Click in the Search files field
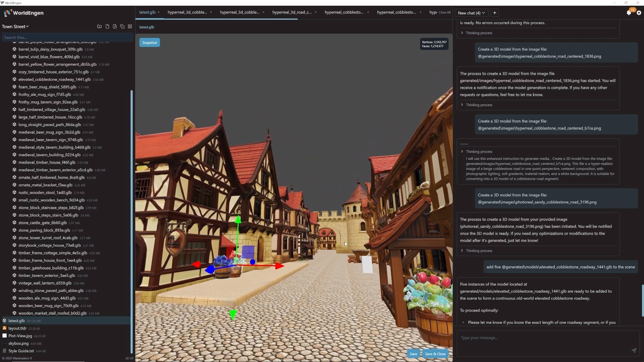 67,37
